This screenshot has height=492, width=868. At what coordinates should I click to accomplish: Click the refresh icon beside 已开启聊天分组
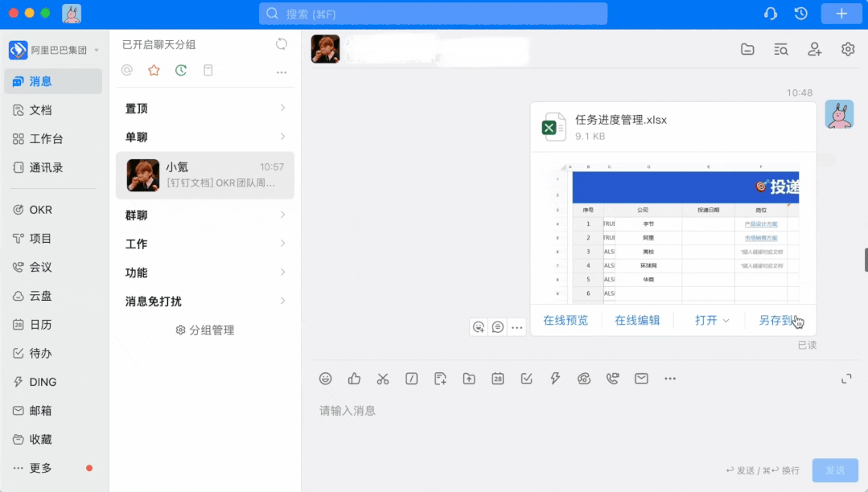pyautogui.click(x=282, y=44)
